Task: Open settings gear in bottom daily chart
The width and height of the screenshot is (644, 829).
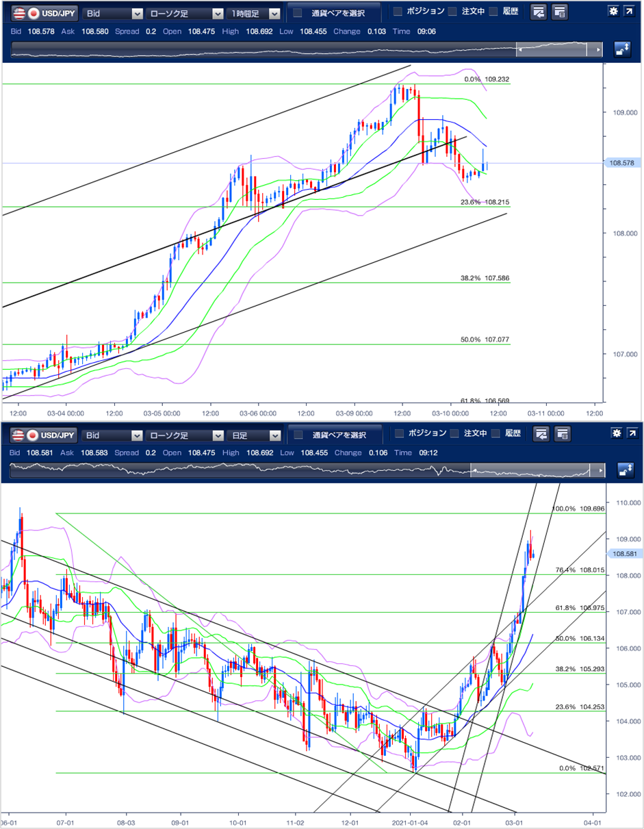Action: click(615, 433)
